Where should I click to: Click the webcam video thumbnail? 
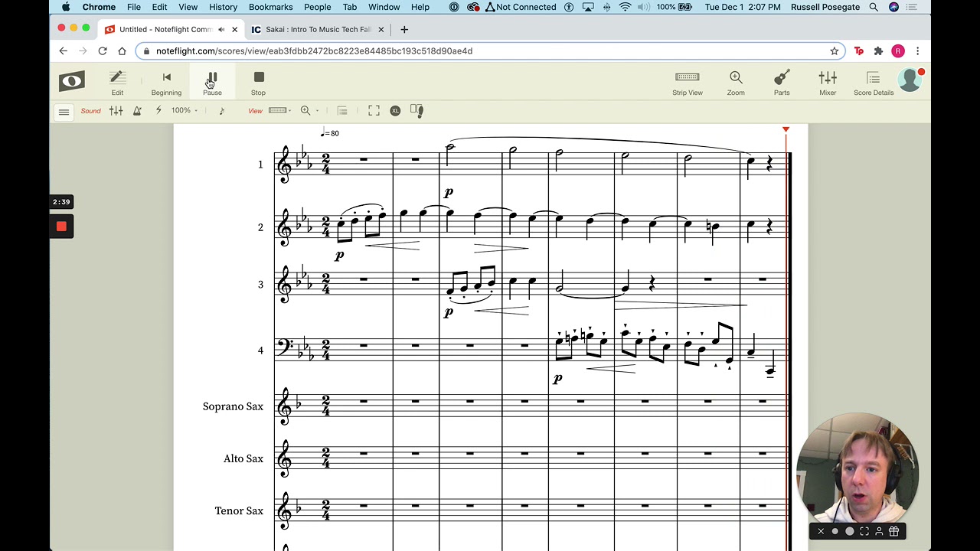(857, 468)
